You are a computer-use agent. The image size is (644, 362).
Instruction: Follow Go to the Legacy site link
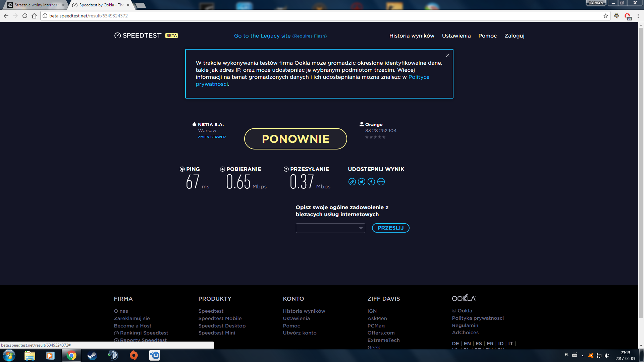(x=280, y=36)
